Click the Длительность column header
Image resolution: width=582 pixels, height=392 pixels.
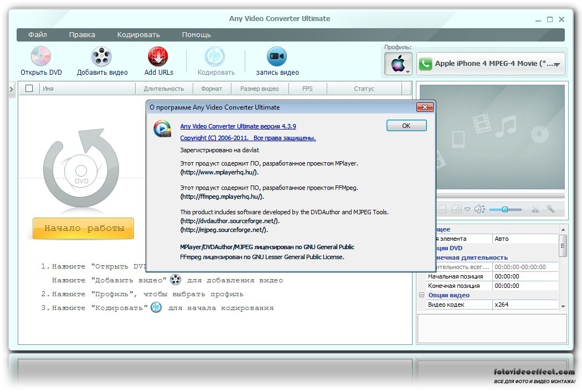click(x=164, y=89)
